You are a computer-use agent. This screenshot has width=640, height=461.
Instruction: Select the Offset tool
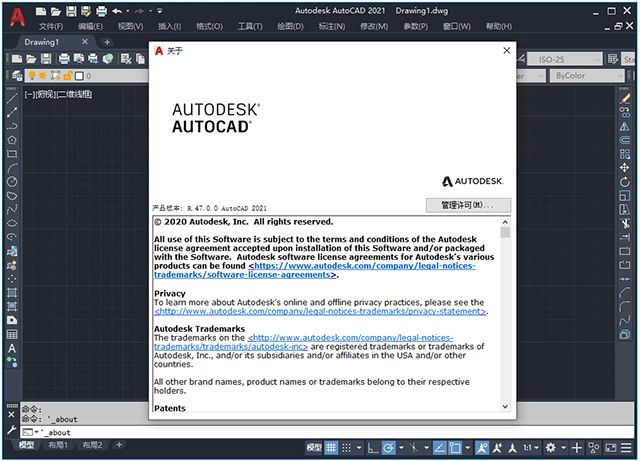tap(624, 140)
